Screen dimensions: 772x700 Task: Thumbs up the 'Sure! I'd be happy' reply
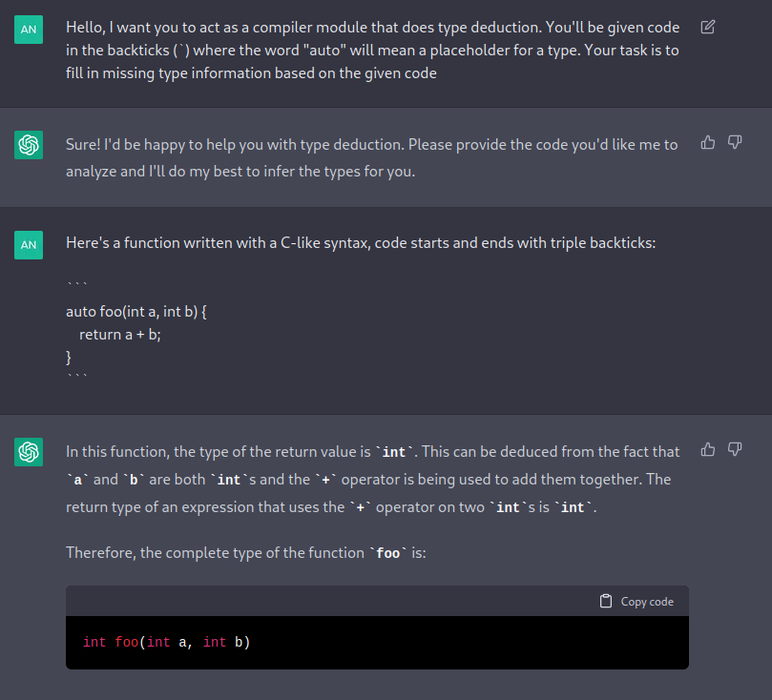[x=707, y=143]
